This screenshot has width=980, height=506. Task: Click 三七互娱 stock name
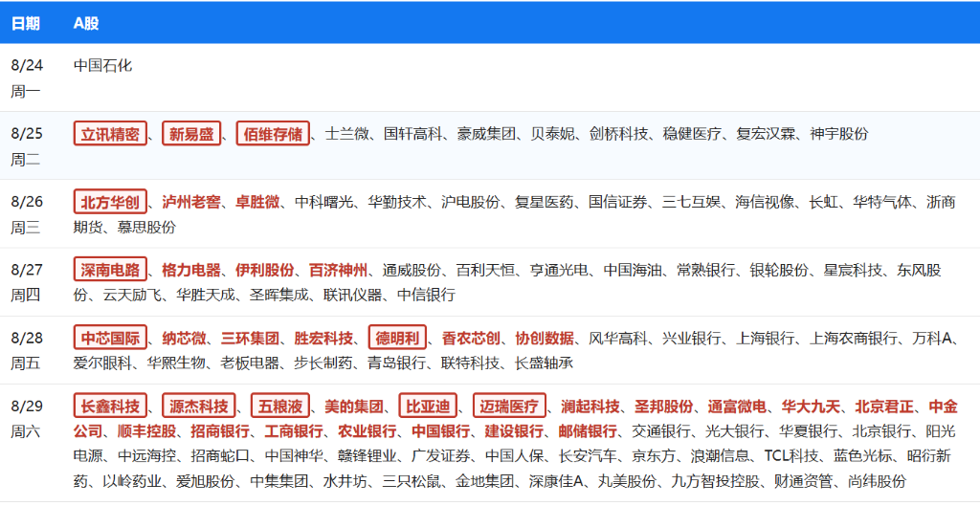click(x=691, y=202)
